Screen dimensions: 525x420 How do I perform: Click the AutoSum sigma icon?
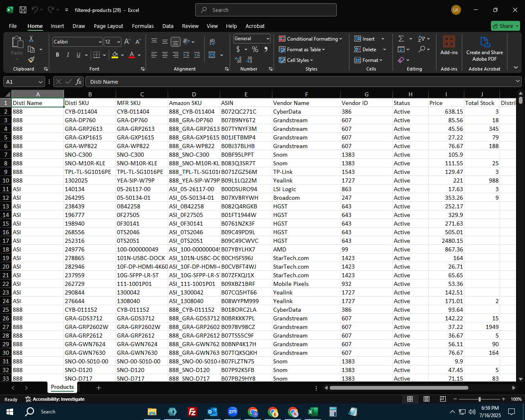click(401, 39)
